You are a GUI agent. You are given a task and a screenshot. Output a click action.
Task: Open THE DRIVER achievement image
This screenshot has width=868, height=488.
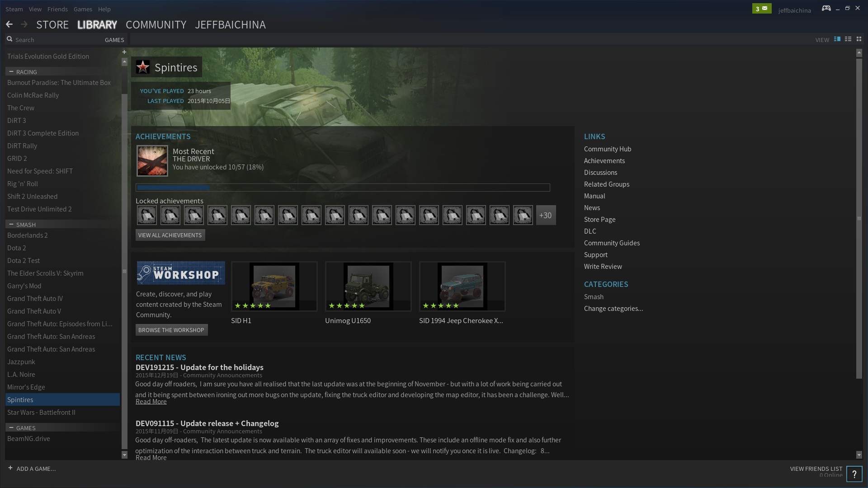[x=152, y=161]
